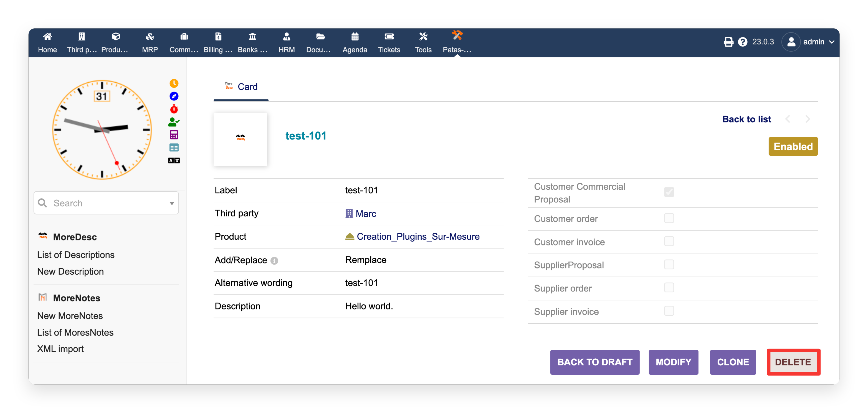Image resolution: width=868 pixels, height=413 pixels.
Task: Open the Documents folder icon
Action: (320, 36)
